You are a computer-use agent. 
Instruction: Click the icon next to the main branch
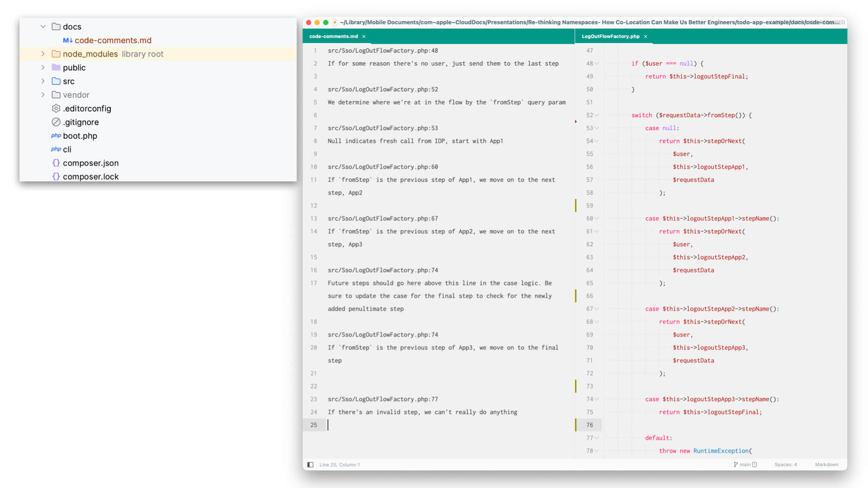(x=755, y=465)
